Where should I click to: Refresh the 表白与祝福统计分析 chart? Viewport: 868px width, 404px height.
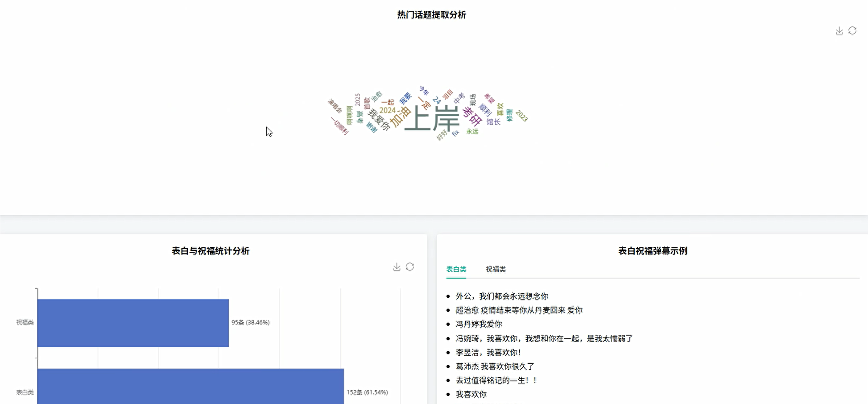click(410, 267)
